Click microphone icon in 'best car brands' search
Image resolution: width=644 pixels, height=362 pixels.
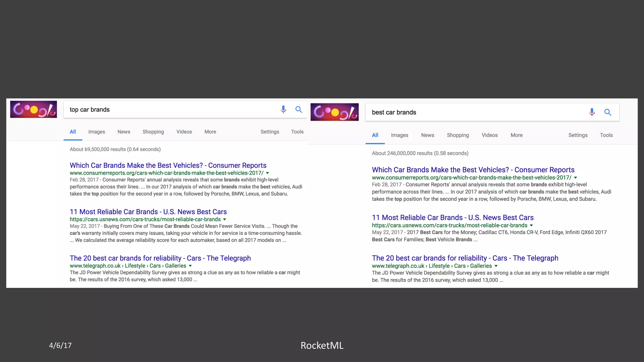click(592, 112)
